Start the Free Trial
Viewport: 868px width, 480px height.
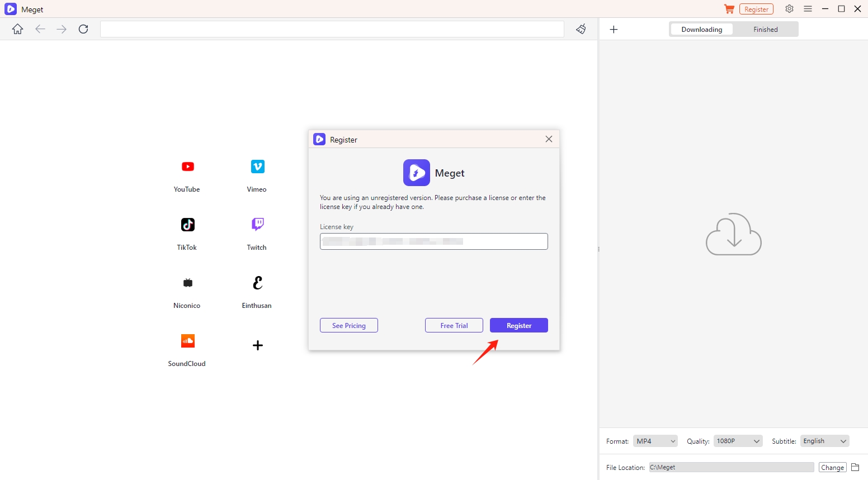coord(454,325)
